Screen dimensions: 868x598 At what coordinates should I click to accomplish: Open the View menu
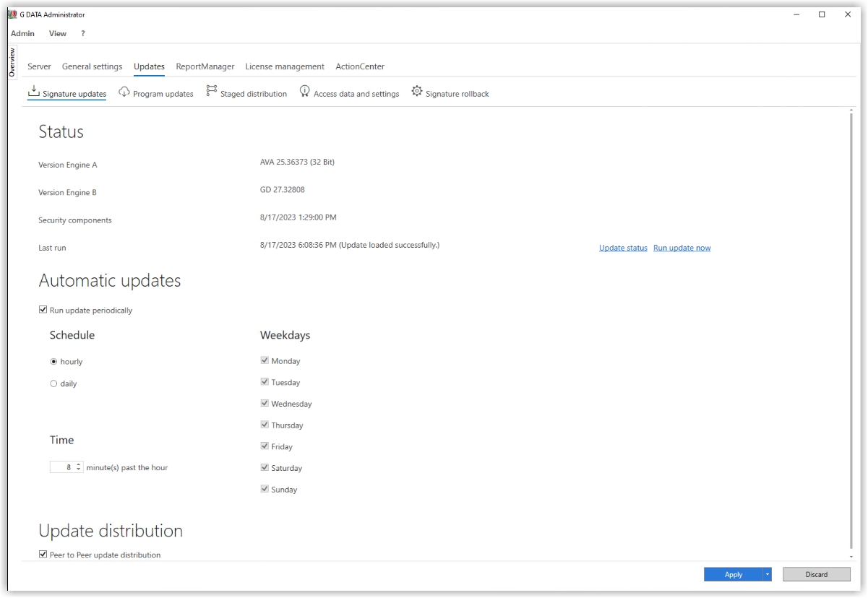point(58,33)
